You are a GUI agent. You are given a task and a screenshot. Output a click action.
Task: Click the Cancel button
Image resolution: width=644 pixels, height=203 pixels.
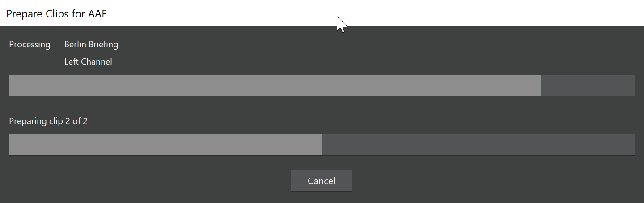pyautogui.click(x=321, y=181)
